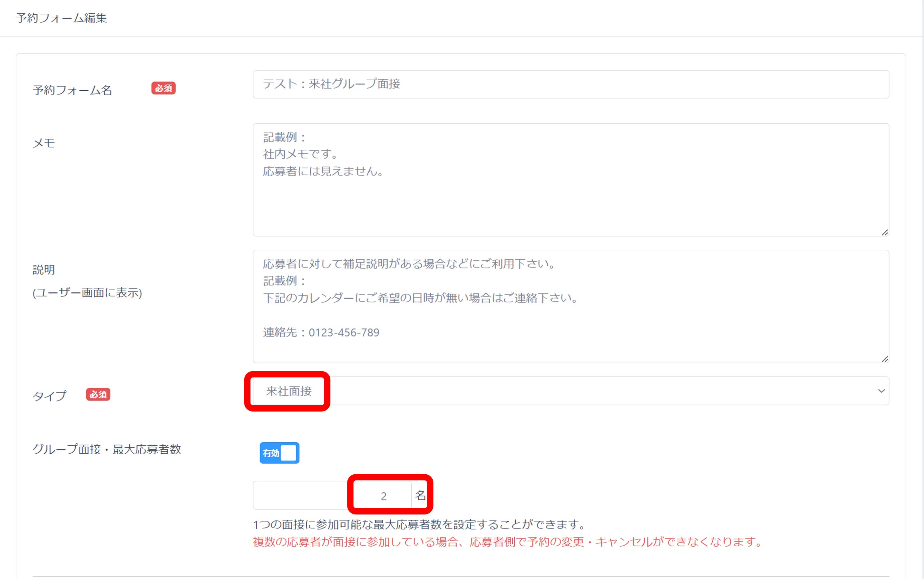Click the 1つの面接に参加可能 help text
Image resolution: width=924 pixels, height=579 pixels.
[419, 525]
